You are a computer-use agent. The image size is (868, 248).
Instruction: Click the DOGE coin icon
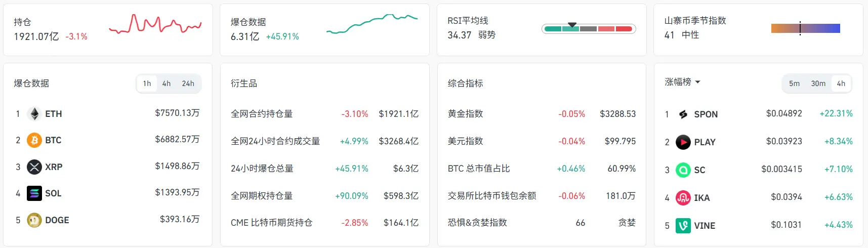(x=34, y=220)
